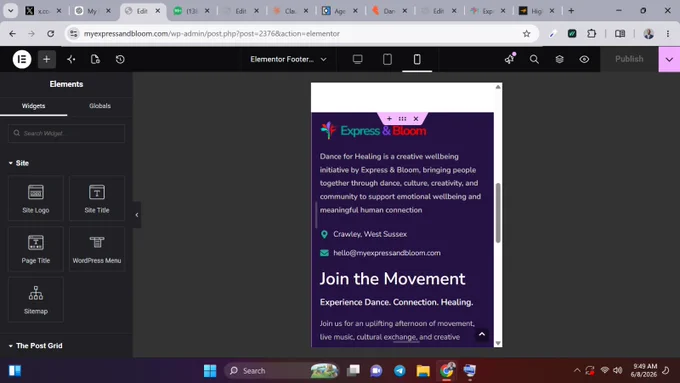Open the Windows Start menu

[x=210, y=371]
